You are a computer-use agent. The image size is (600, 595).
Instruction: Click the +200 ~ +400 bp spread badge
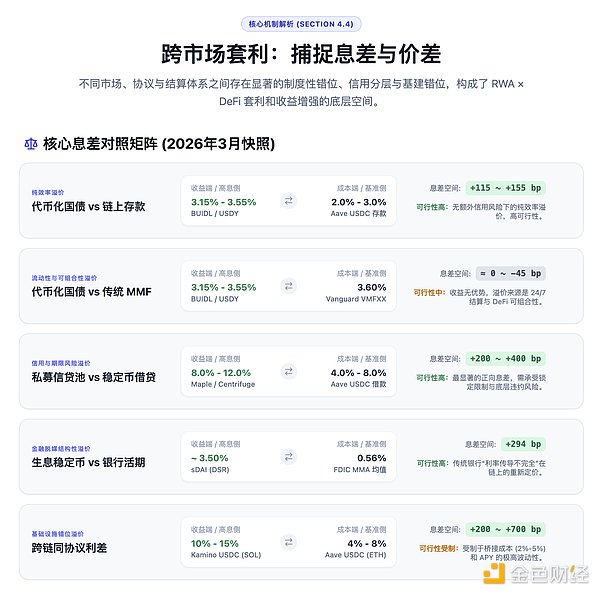(505, 357)
